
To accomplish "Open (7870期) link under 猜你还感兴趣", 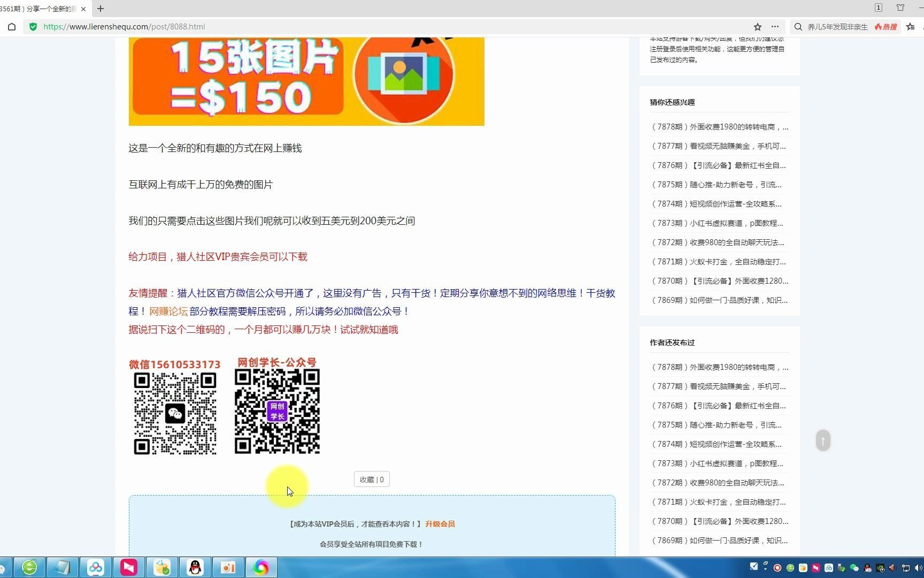I will [x=720, y=281].
